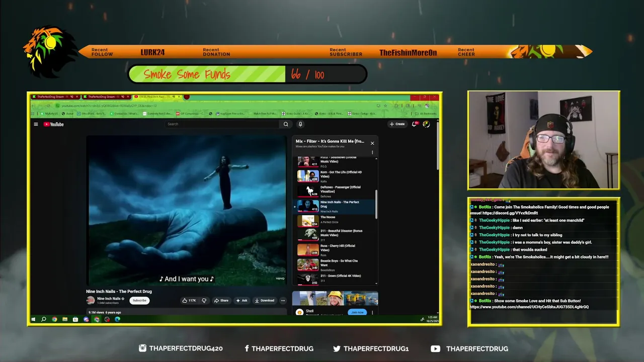This screenshot has width=644, height=362.
Task: Click the playlist panel scrollbar
Action: coord(376,204)
